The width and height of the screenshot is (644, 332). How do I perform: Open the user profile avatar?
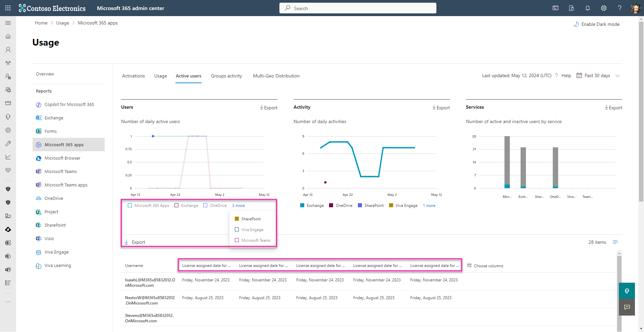point(636,8)
